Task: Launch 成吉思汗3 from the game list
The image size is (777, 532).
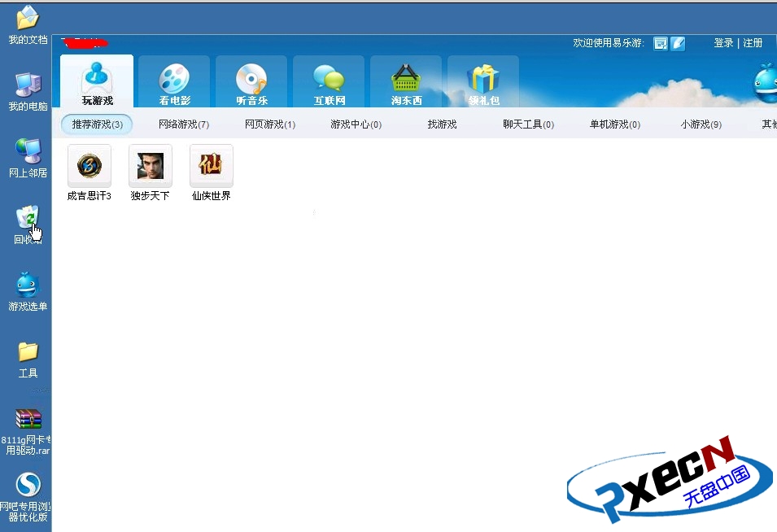Action: click(x=89, y=165)
